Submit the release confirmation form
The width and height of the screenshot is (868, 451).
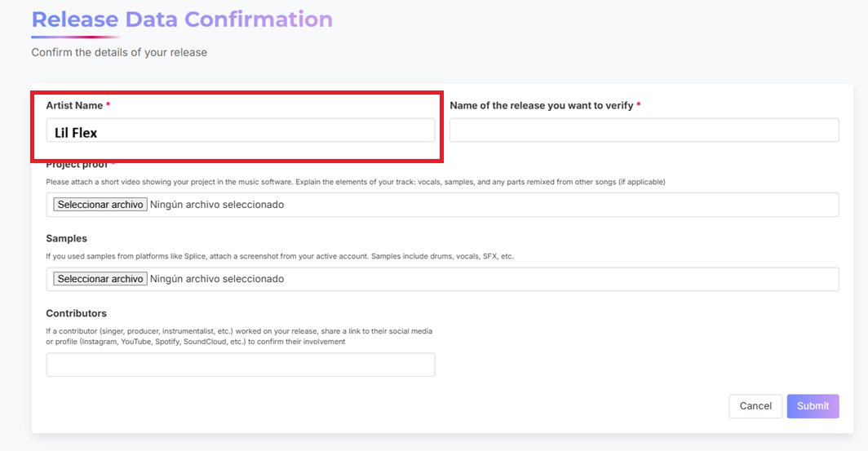point(813,406)
